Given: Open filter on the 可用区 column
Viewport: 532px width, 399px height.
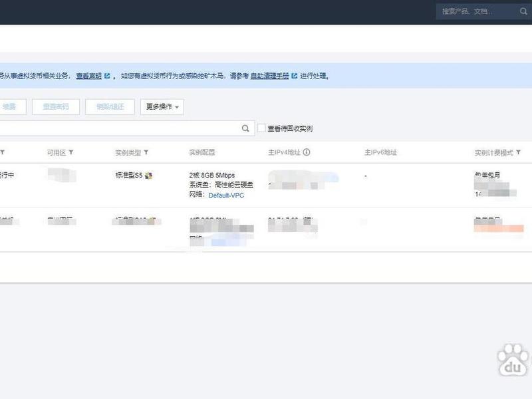Looking at the screenshot, I should tap(71, 153).
